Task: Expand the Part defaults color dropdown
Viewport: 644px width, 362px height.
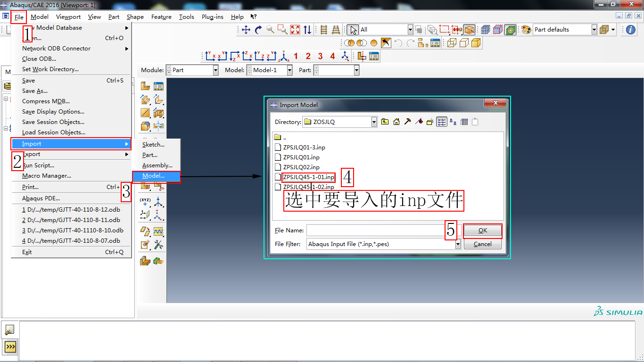Action: (594, 30)
